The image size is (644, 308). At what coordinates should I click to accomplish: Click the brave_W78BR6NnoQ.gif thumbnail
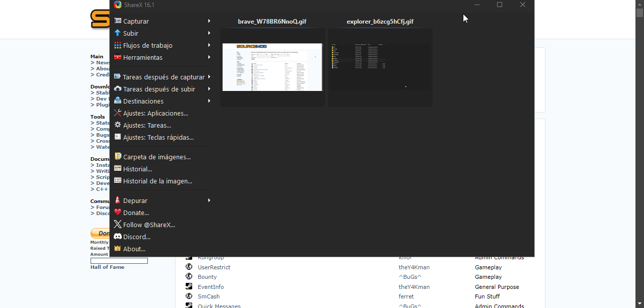[x=272, y=67]
